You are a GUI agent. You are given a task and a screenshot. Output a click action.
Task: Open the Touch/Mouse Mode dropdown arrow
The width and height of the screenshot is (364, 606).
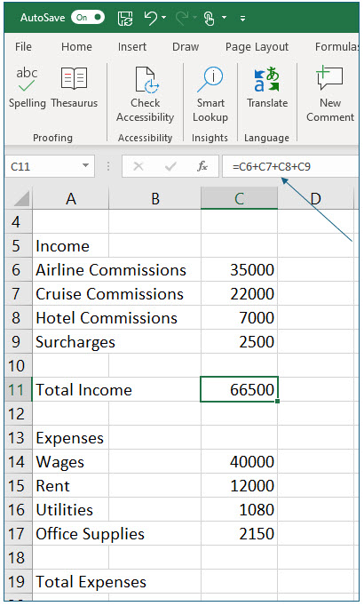(x=224, y=18)
